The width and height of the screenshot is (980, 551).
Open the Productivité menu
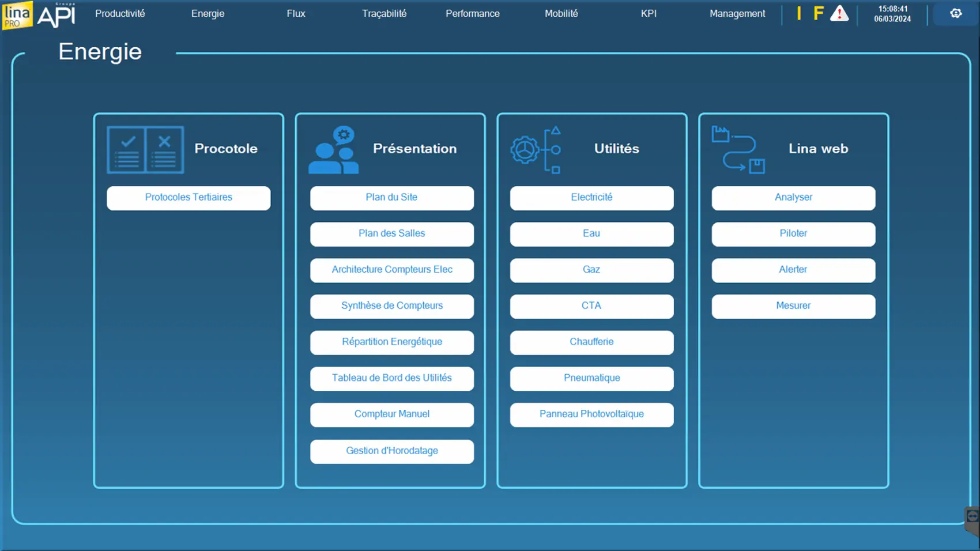(x=120, y=13)
